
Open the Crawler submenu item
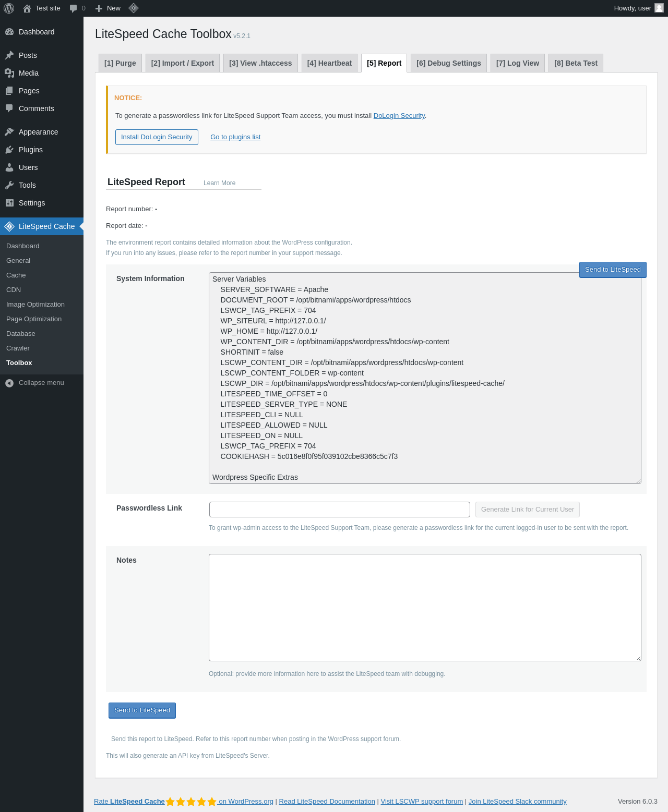pos(18,348)
